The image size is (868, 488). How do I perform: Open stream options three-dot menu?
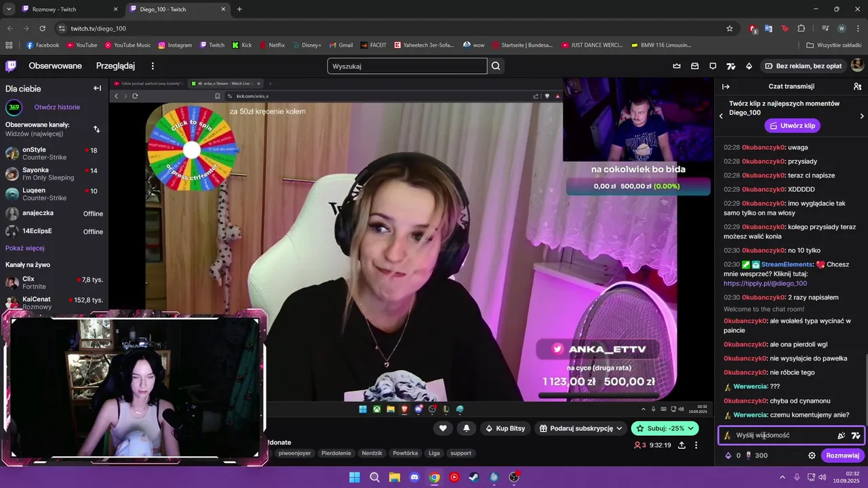696,445
